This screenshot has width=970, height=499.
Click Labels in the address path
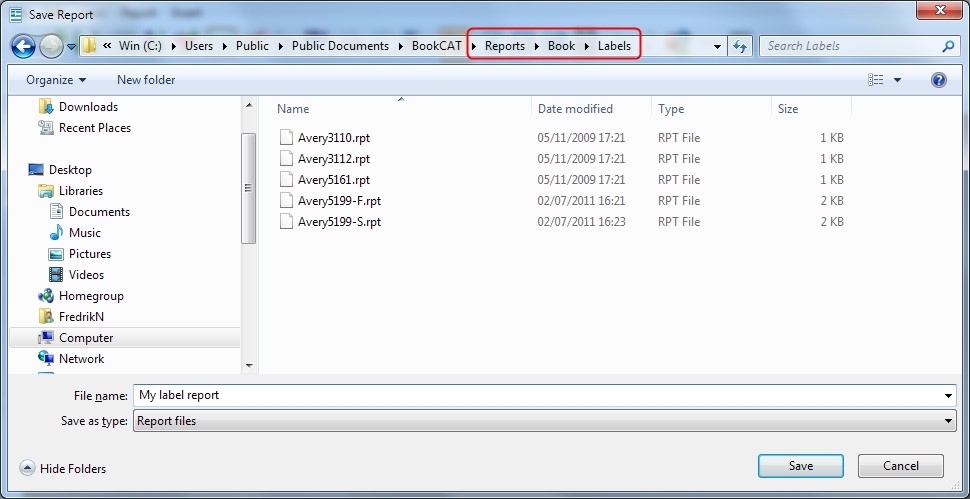614,46
